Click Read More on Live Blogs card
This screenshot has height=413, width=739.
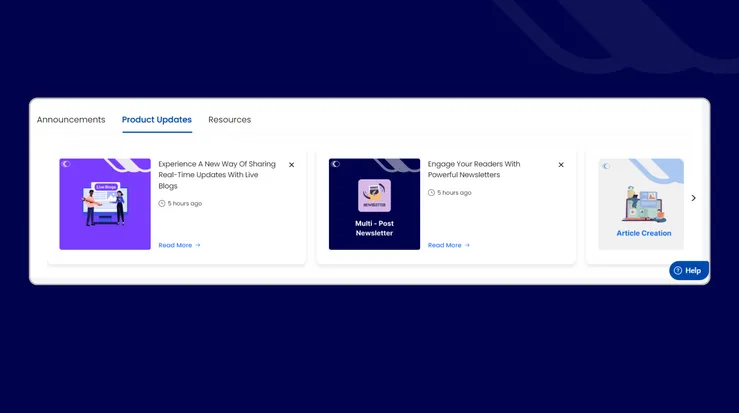[175, 245]
